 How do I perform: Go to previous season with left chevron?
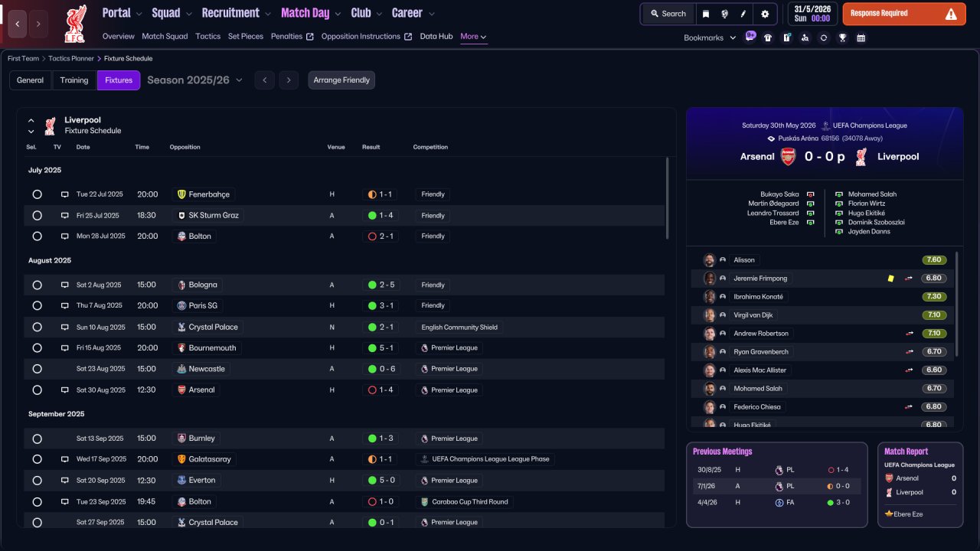[264, 80]
